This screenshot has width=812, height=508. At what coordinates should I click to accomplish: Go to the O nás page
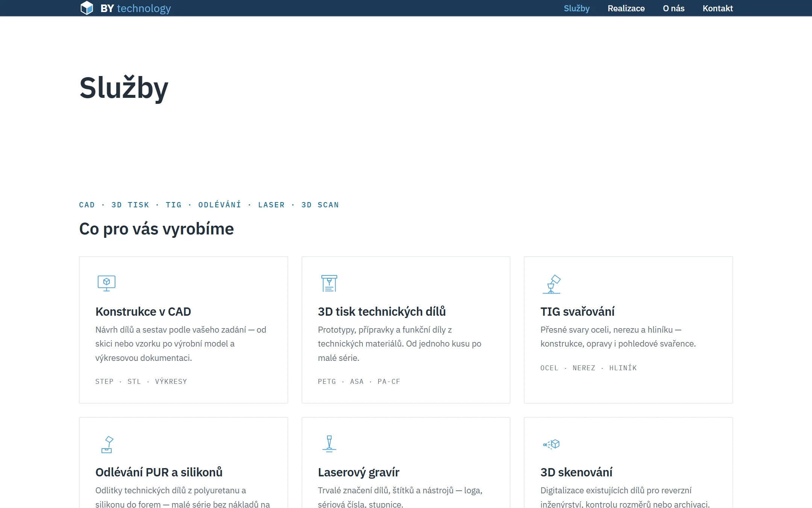click(674, 8)
